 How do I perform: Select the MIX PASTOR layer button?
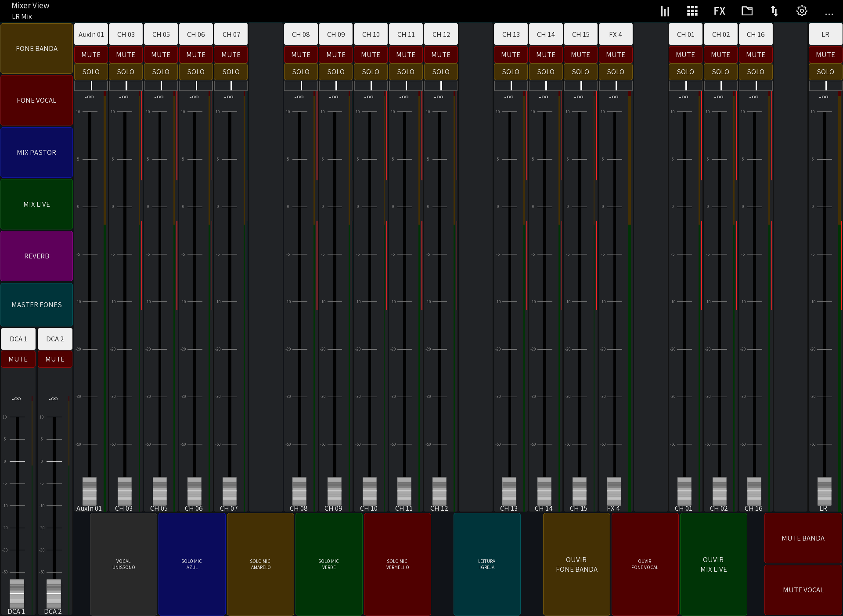[36, 152]
